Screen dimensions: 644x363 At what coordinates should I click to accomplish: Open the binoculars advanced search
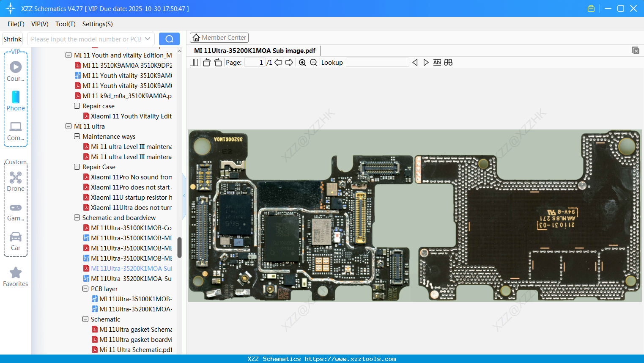(448, 62)
